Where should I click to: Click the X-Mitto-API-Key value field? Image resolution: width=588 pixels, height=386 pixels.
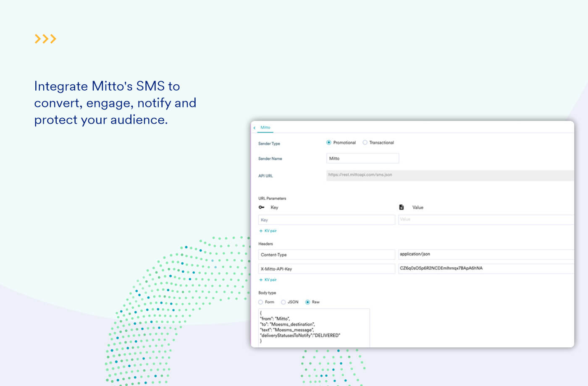coord(486,269)
